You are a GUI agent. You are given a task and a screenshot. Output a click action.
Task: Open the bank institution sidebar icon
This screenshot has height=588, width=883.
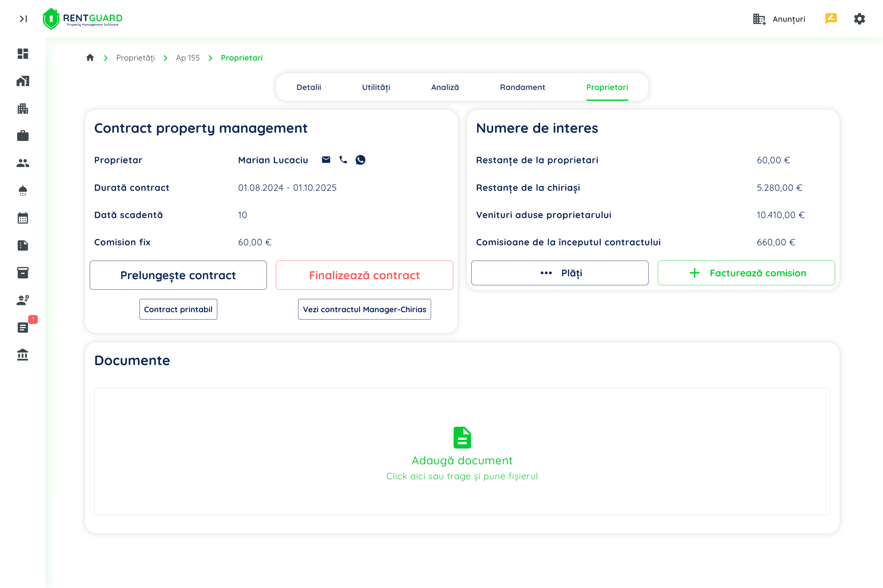pos(23,355)
